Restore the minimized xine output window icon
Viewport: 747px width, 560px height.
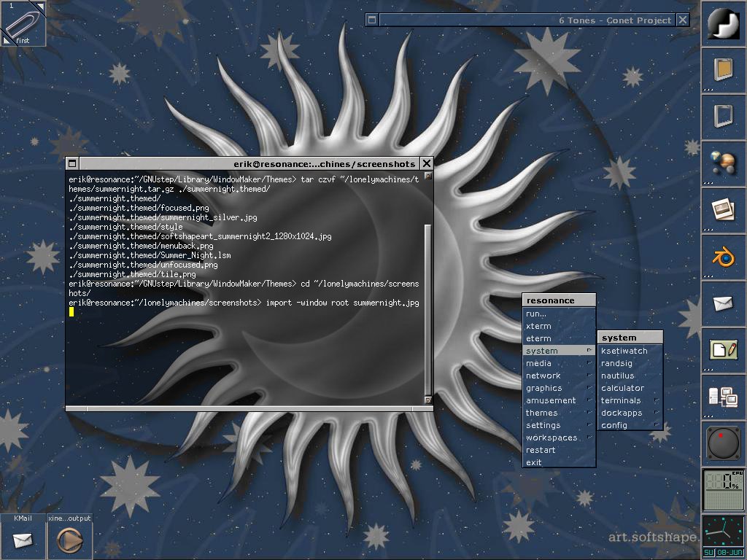pyautogui.click(x=69, y=537)
